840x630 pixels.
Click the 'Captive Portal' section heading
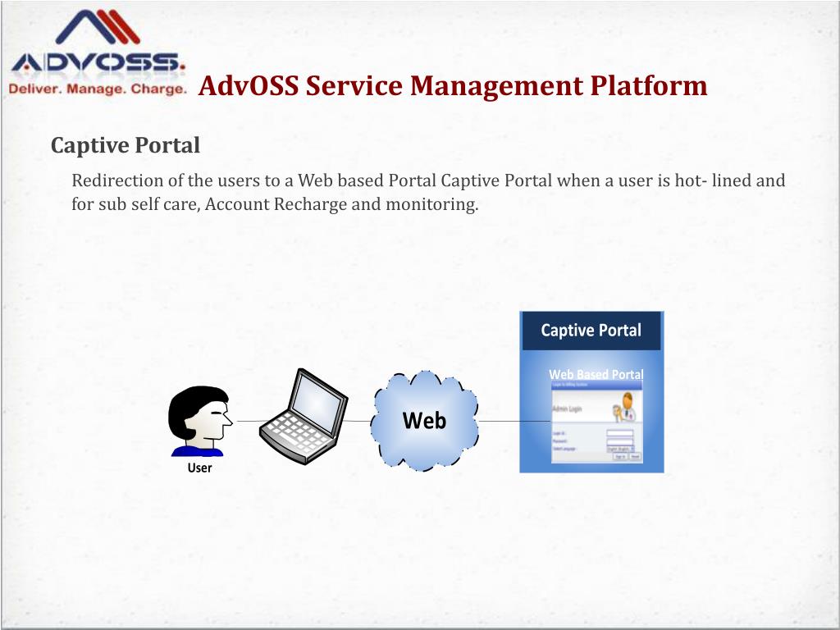pos(126,145)
